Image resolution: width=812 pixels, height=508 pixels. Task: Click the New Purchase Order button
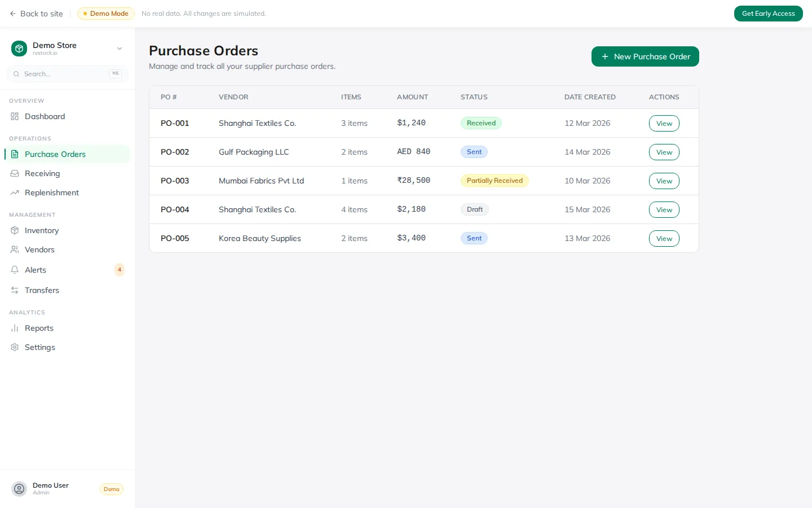coord(645,56)
